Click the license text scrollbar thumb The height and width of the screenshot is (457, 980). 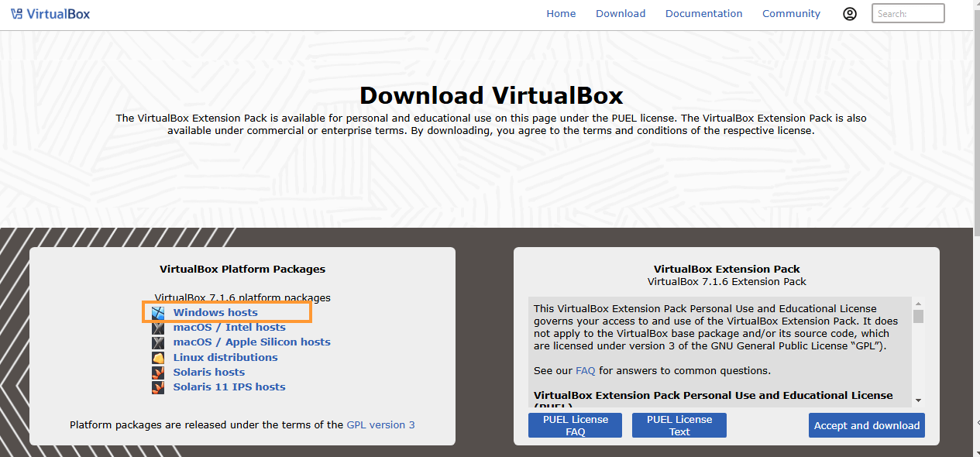click(918, 316)
